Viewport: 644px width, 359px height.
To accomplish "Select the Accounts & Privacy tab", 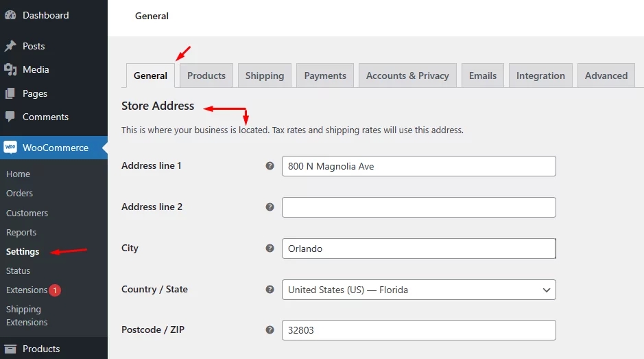I will pyautogui.click(x=407, y=76).
